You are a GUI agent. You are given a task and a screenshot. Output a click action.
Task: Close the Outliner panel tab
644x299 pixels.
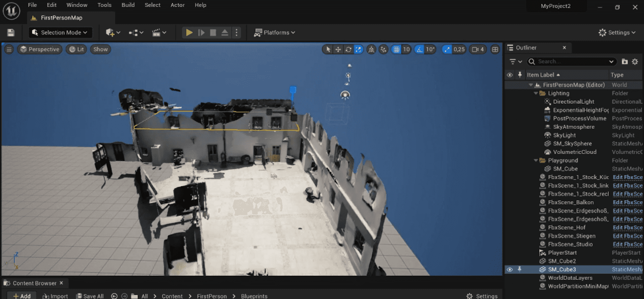pyautogui.click(x=565, y=48)
